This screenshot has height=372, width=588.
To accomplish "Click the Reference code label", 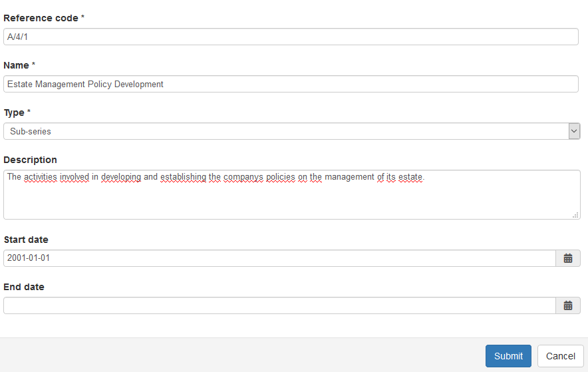I will 41,18.
